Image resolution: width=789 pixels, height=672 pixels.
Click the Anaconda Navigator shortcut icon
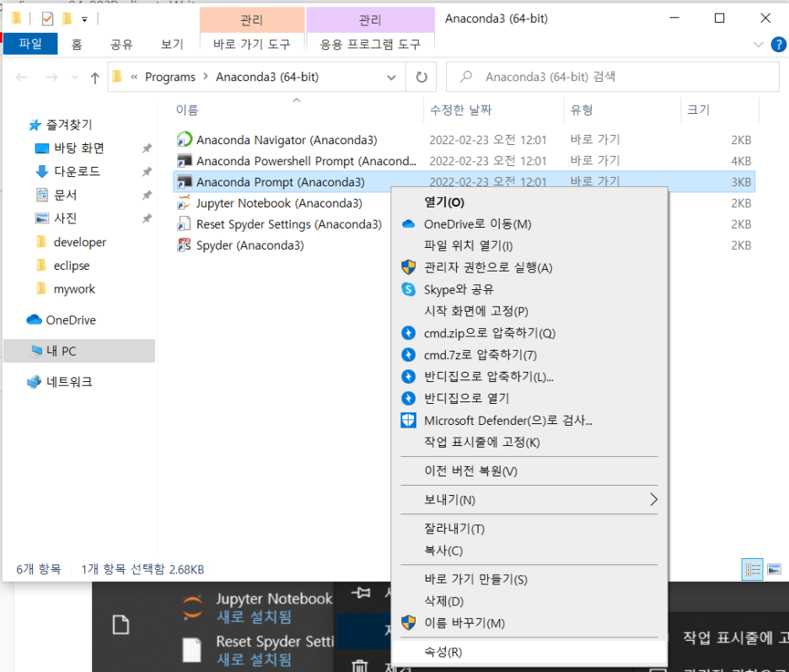(x=184, y=139)
